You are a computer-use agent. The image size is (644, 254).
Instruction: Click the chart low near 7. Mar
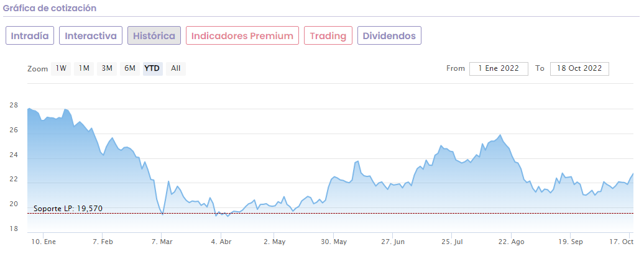[x=162, y=214]
